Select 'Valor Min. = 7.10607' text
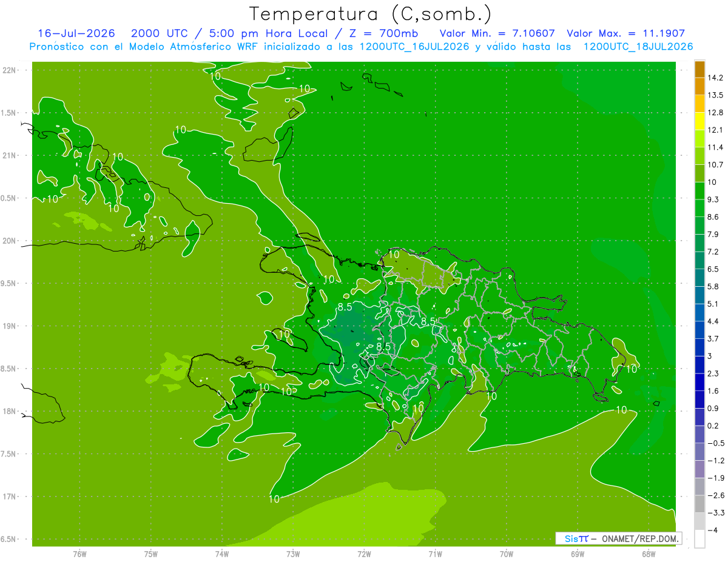 [x=497, y=33]
